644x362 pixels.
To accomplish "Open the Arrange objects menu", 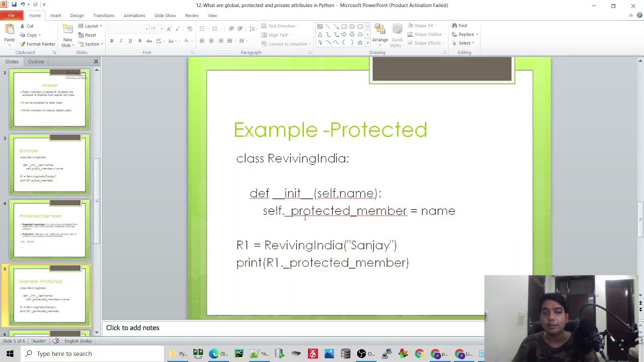I will 380,35.
